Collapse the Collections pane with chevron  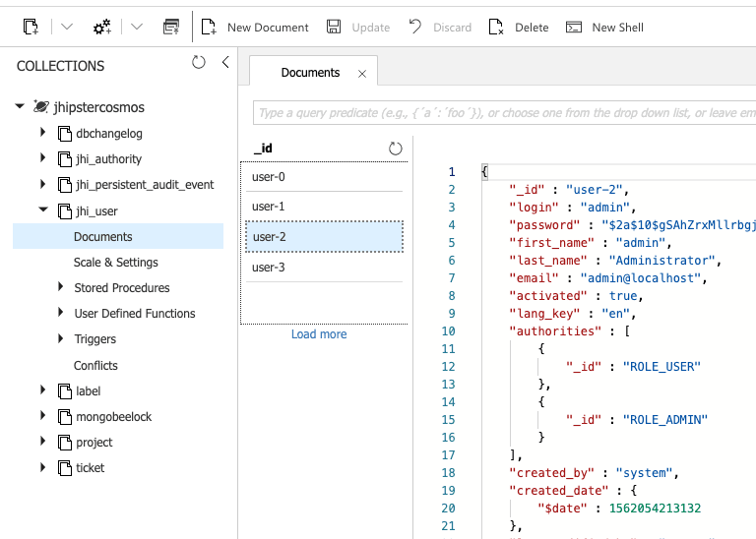click(x=225, y=62)
